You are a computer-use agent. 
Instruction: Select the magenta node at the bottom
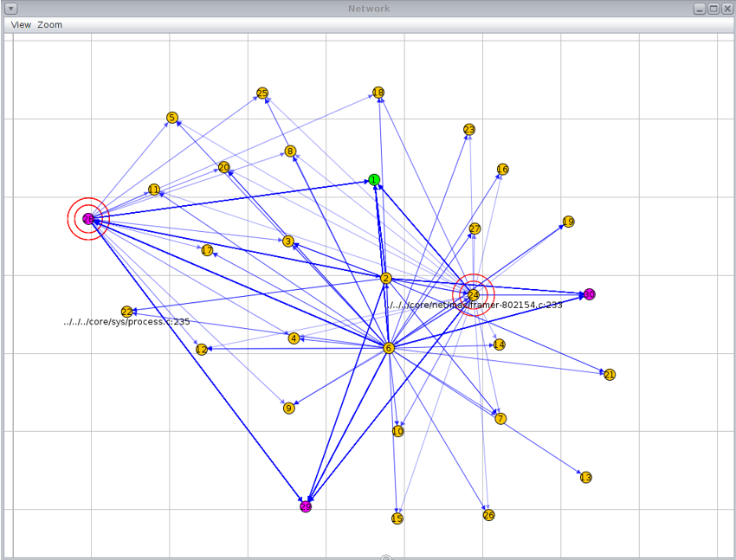(x=305, y=506)
